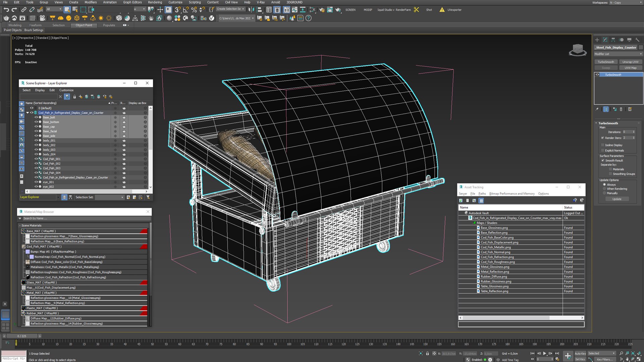Image resolution: width=644 pixels, height=362 pixels.
Task: Switch to the Freeform ribbon tab
Action: [x=35, y=25]
